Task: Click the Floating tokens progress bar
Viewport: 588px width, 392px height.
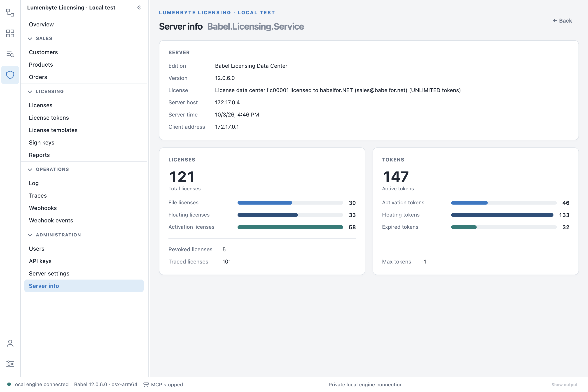Action: [504, 215]
